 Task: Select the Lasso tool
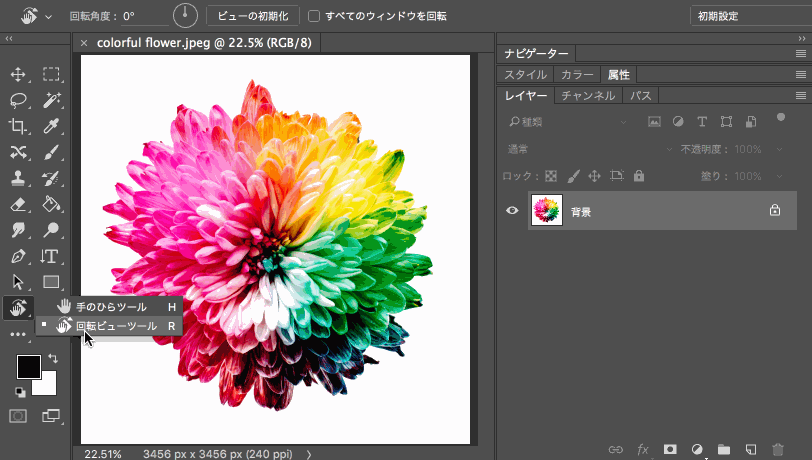point(18,100)
